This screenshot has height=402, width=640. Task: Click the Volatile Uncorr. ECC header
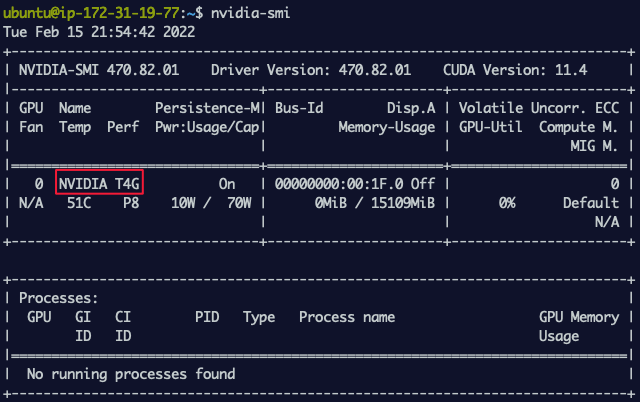pos(539,108)
